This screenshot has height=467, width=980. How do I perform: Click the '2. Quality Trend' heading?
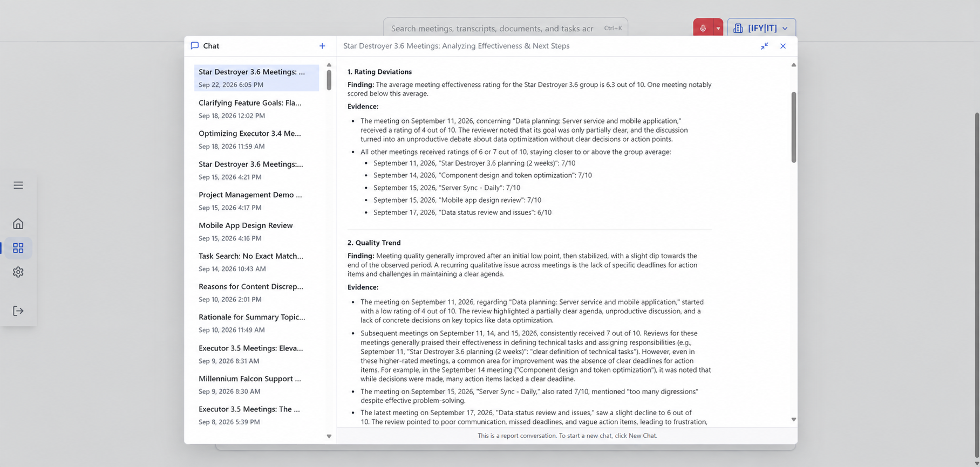click(374, 243)
